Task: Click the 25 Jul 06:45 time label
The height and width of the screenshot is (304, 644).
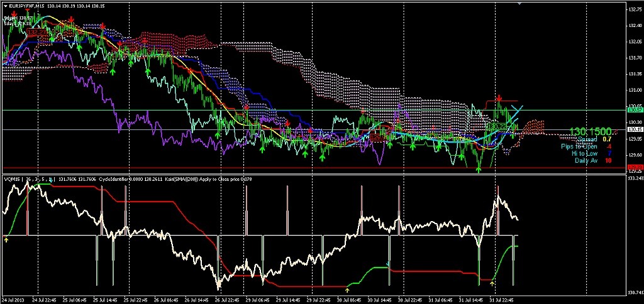Action: coord(75,300)
